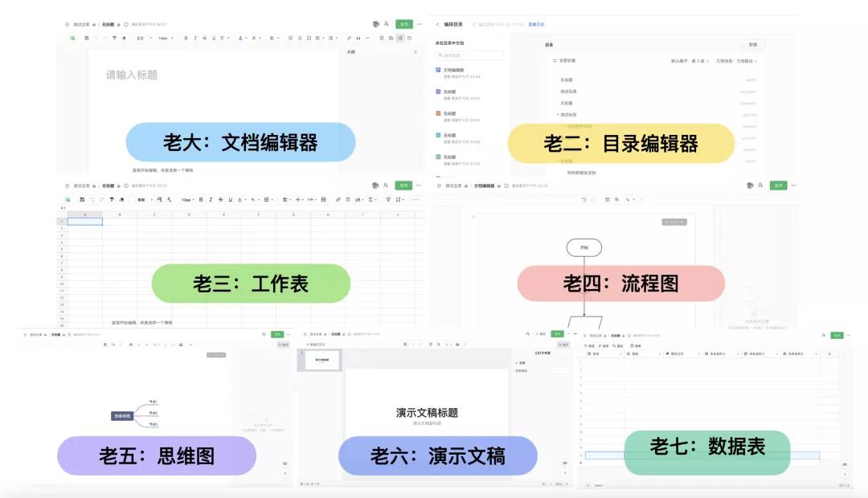Click the green publish button in spreadsheet
Viewport: 868px width, 498px height.
[x=403, y=186]
